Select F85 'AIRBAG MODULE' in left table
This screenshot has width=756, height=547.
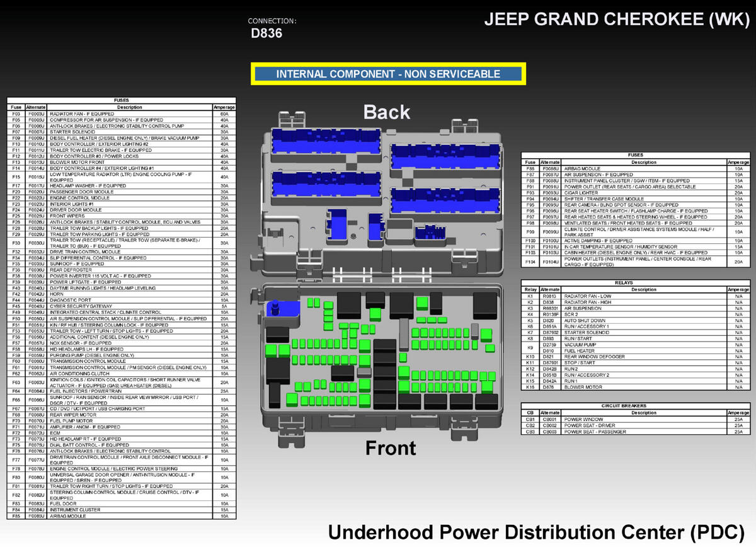pos(122,516)
